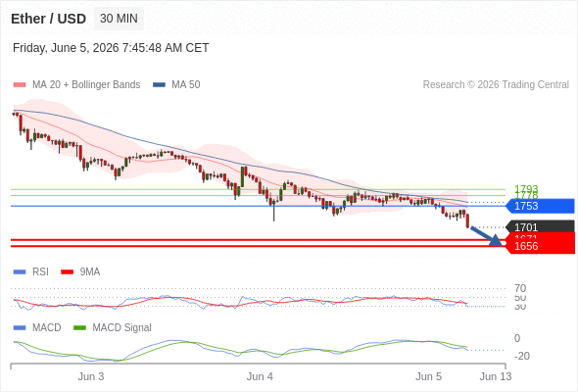The height and width of the screenshot is (392, 578).
Task: Click the MACD legend swatch
Action: (20, 328)
